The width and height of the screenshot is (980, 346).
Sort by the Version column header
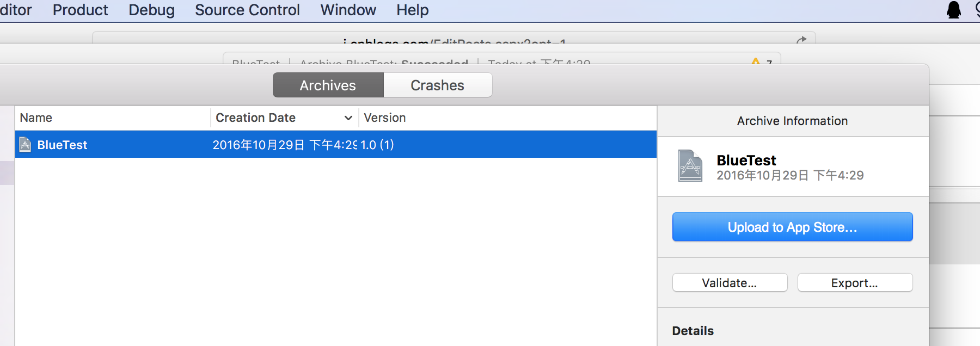tap(385, 118)
